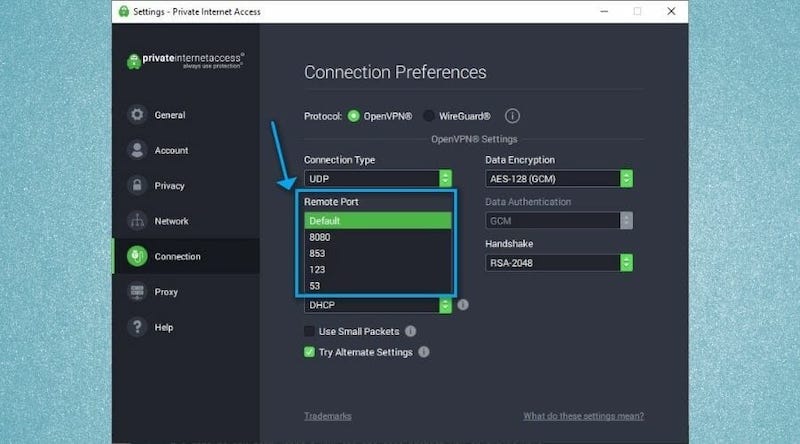Enable the Use Small Packets checkbox
This screenshot has height=444, width=800.
coord(309,331)
